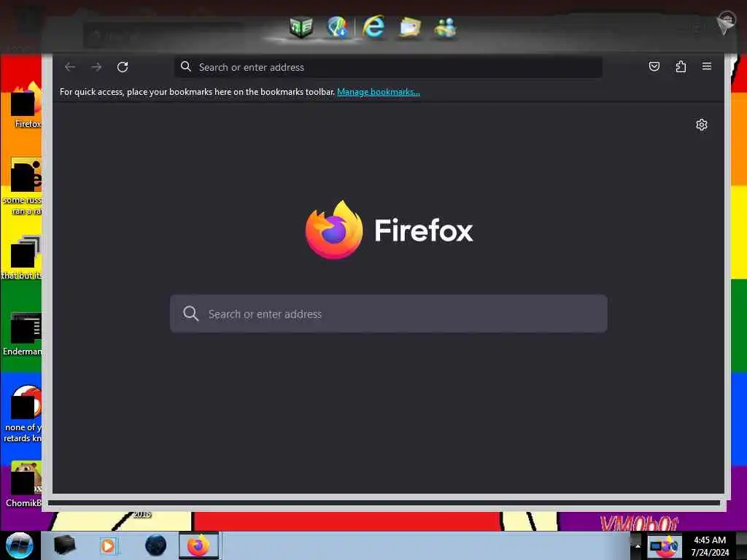
Task: Launch the cube-shaped dock icon
Action: pyautogui.click(x=301, y=27)
